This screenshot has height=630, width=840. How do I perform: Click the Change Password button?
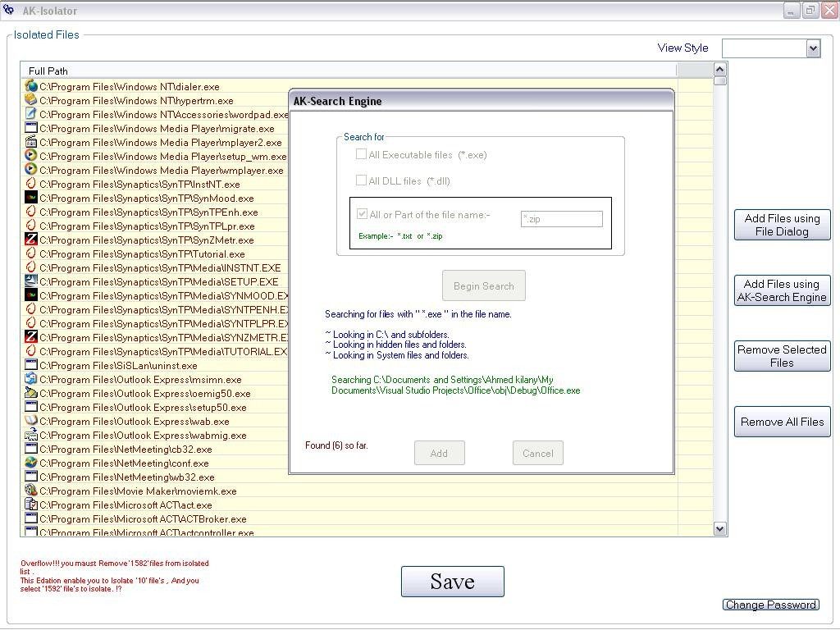771,605
